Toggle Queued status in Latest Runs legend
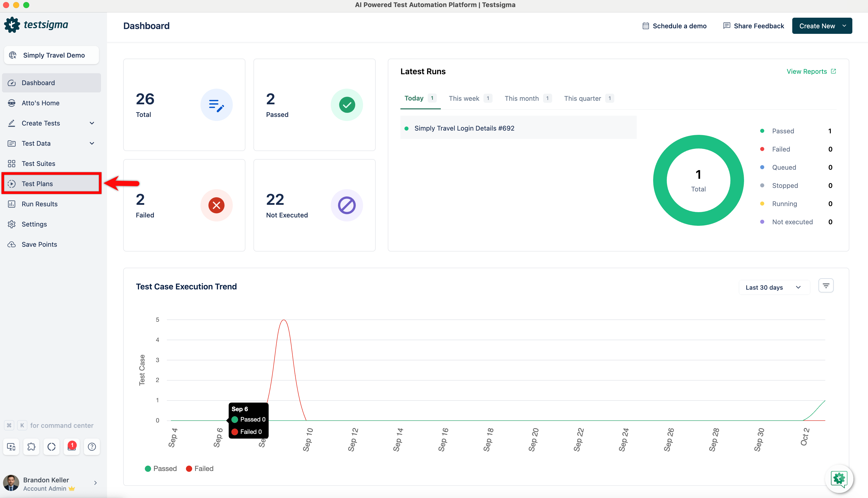 784,167
